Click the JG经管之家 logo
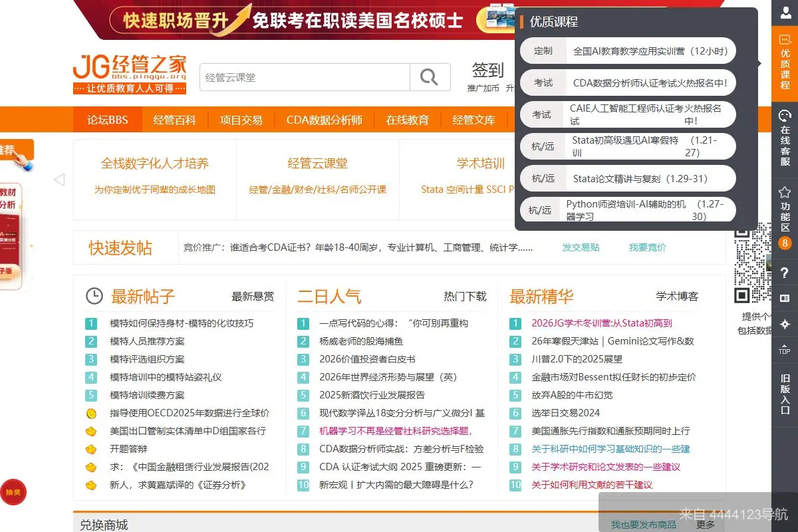The height and width of the screenshot is (532, 798). click(x=130, y=74)
